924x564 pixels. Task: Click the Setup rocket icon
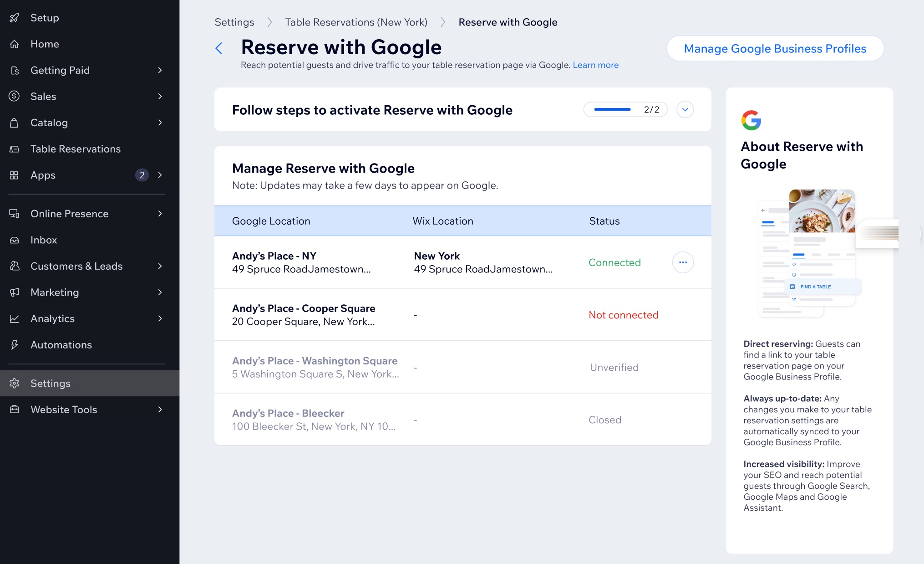tap(15, 18)
